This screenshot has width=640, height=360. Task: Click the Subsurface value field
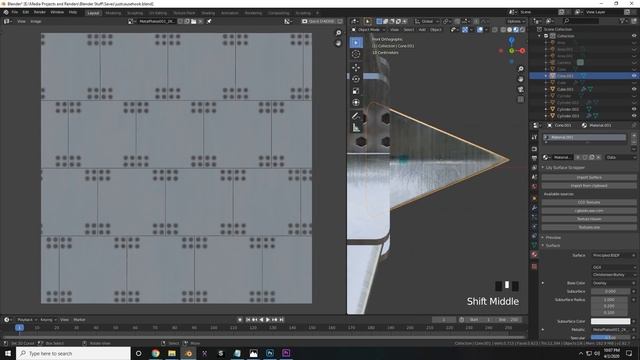click(x=611, y=291)
